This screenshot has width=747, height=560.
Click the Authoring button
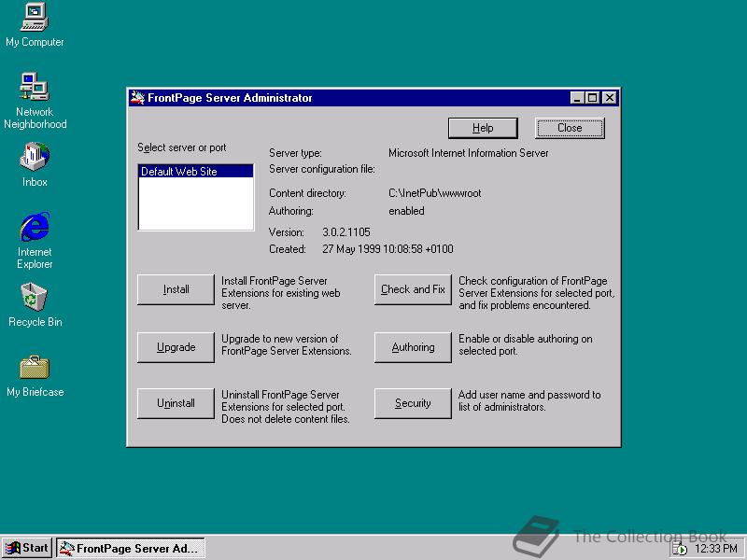click(413, 347)
